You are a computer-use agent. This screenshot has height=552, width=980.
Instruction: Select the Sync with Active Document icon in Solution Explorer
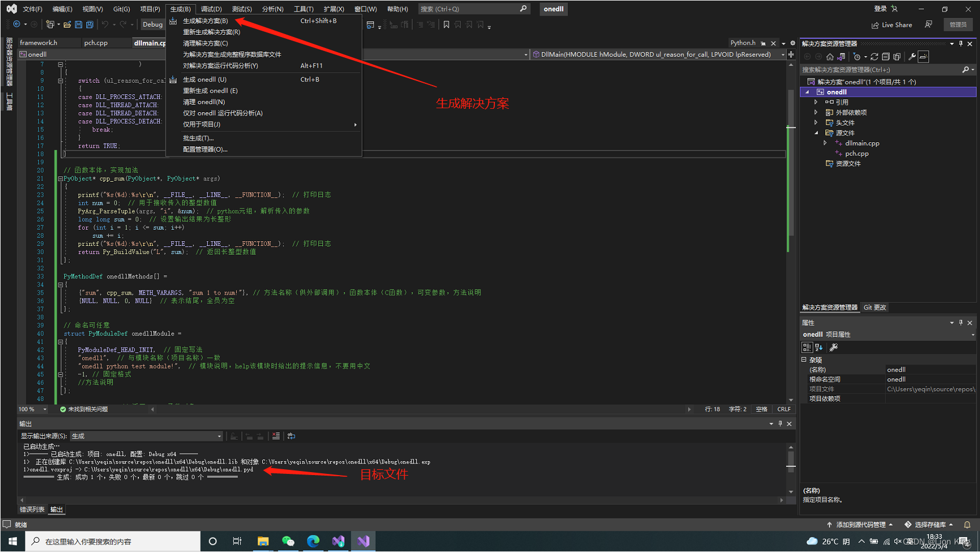[840, 56]
